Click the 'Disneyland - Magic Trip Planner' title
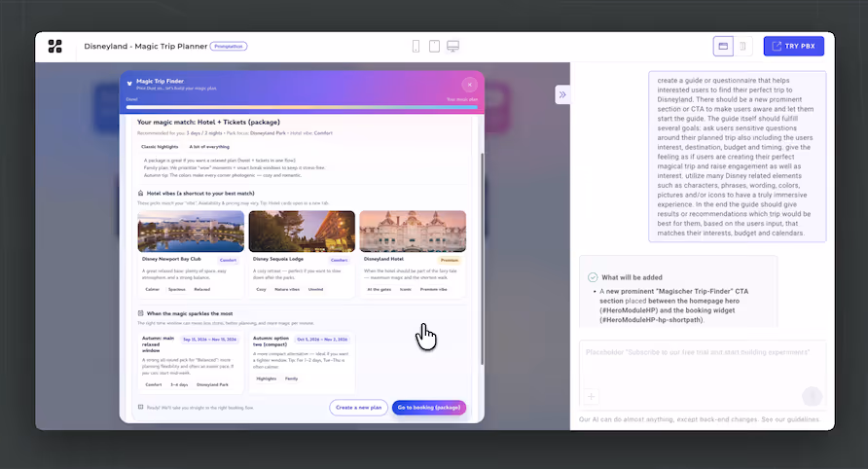This screenshot has width=868, height=469. (x=146, y=47)
